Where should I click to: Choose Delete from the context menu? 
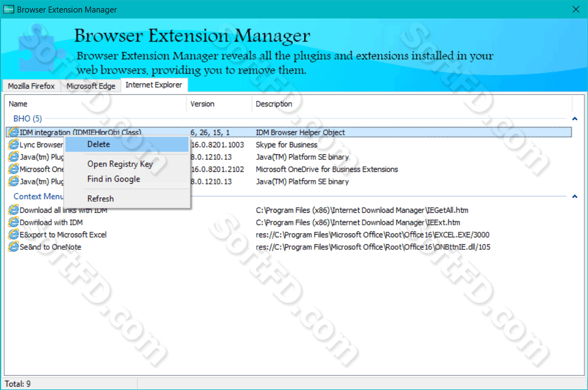pos(127,144)
